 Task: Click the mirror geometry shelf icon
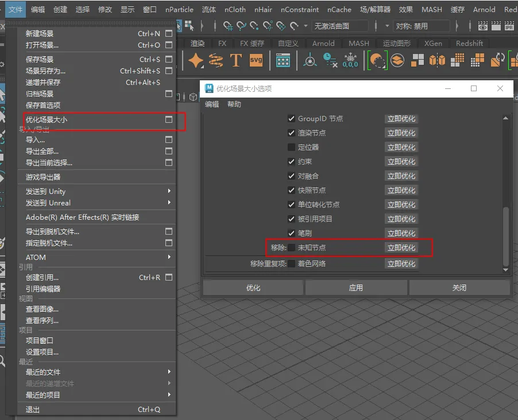click(438, 60)
